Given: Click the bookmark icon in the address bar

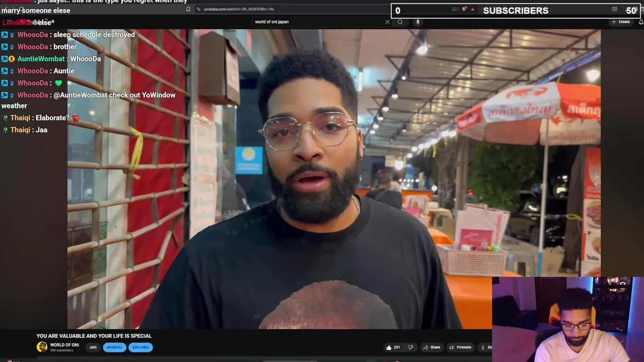Looking at the screenshot, I should [x=188, y=9].
